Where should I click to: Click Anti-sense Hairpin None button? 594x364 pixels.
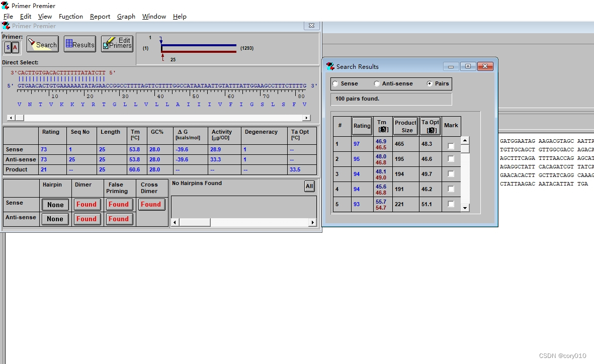(55, 219)
